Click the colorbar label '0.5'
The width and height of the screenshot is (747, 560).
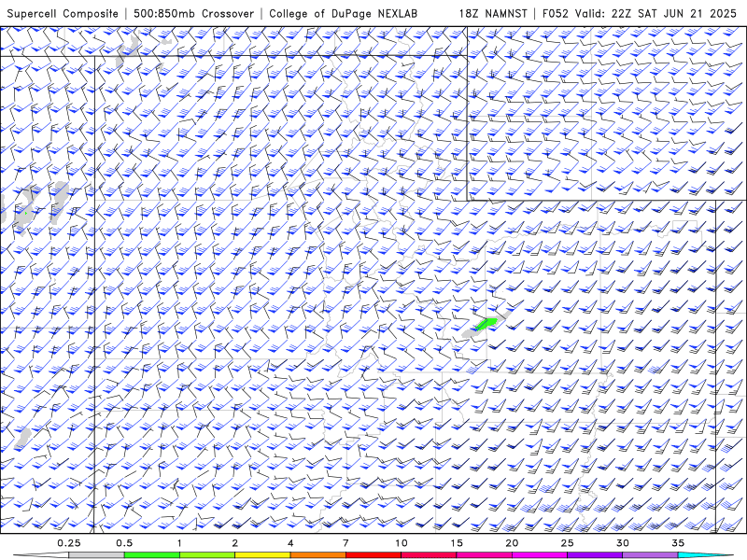coord(124,543)
